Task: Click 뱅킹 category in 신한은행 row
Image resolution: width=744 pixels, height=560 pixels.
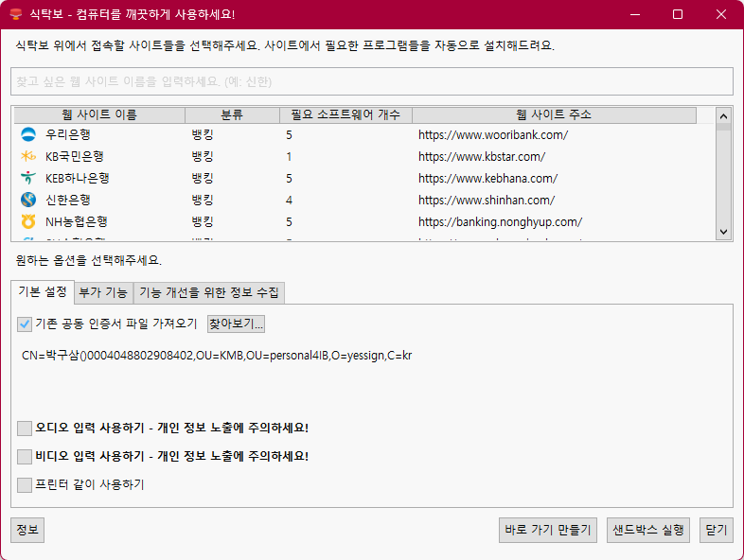Action: pyautogui.click(x=203, y=201)
